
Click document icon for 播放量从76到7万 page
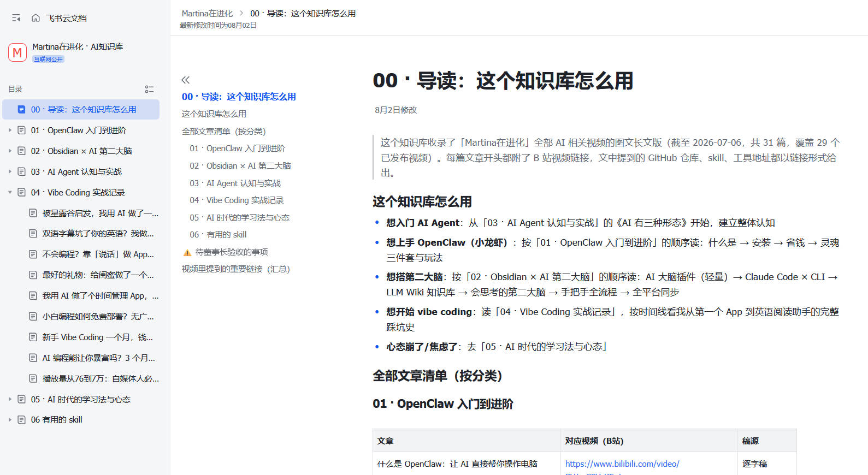point(33,379)
